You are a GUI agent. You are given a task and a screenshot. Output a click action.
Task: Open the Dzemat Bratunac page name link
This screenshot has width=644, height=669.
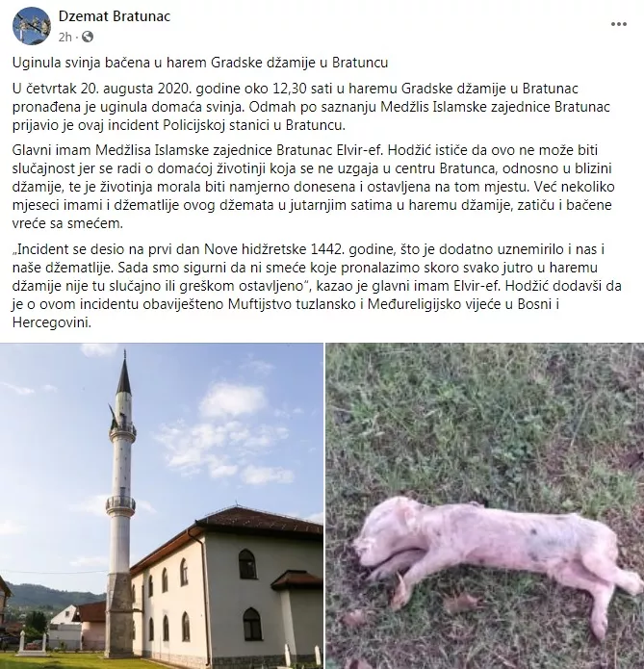pos(115,16)
